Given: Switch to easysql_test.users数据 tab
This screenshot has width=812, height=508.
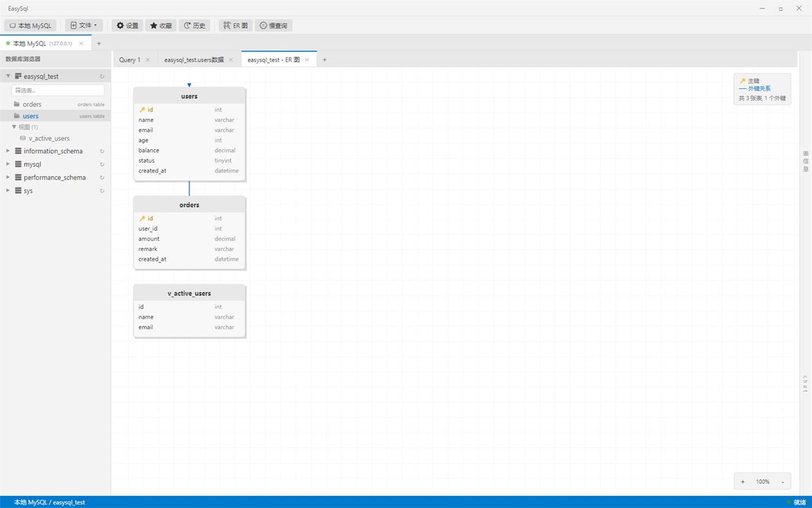Looking at the screenshot, I should pos(193,59).
